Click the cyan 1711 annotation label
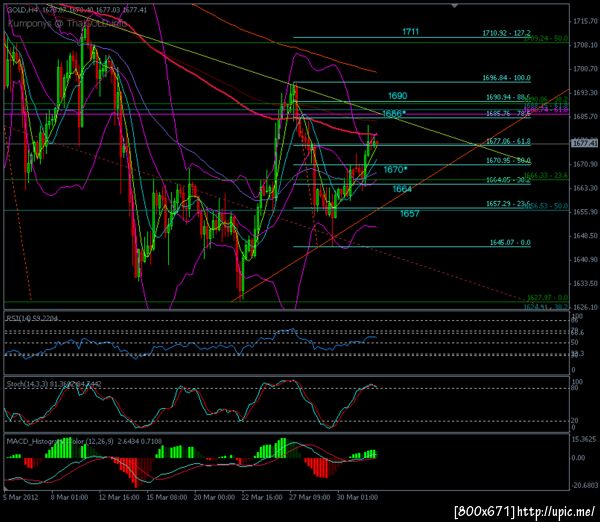The image size is (600, 522). pyautogui.click(x=411, y=32)
